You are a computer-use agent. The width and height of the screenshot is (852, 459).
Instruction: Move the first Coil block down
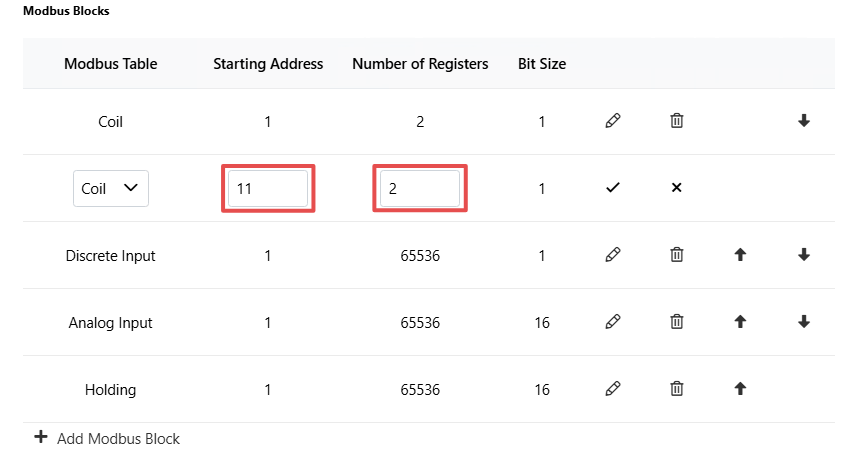tap(804, 121)
